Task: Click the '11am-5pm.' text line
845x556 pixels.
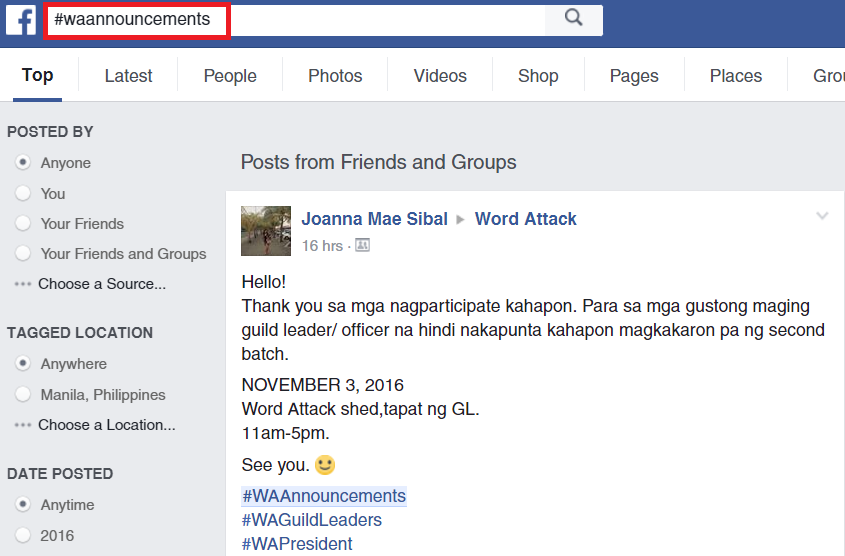Action: [x=285, y=433]
